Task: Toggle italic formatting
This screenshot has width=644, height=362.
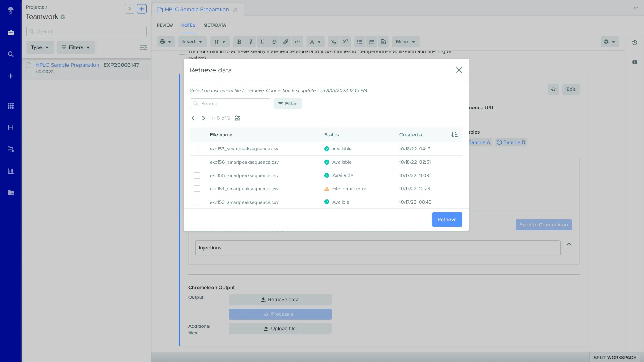Action: 251,42
